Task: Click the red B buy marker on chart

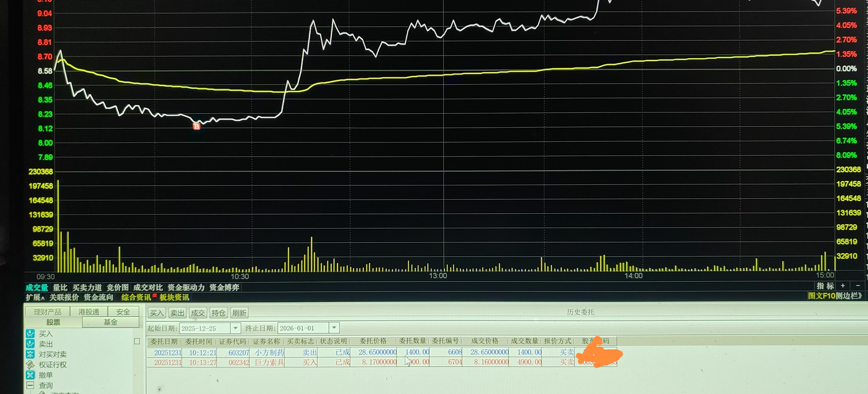Action: 196,126
